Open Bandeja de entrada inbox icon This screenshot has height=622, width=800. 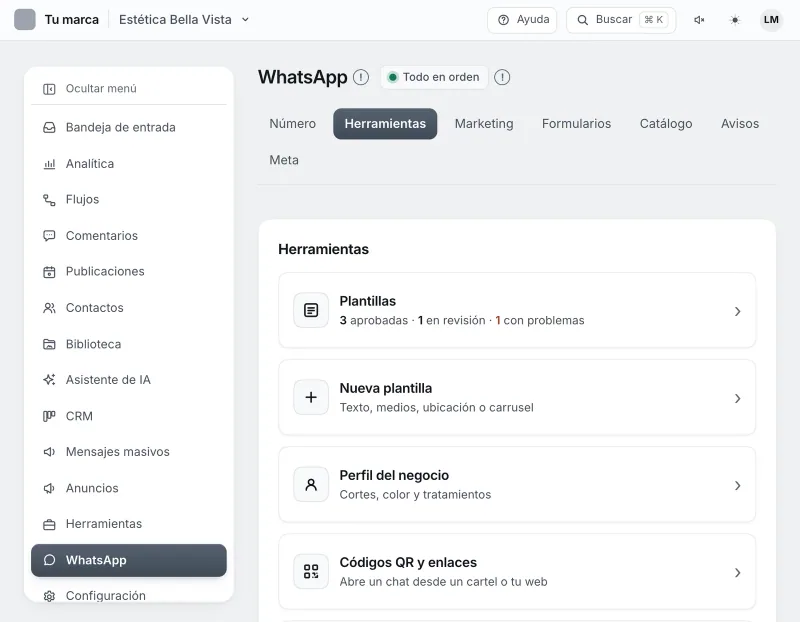point(49,128)
